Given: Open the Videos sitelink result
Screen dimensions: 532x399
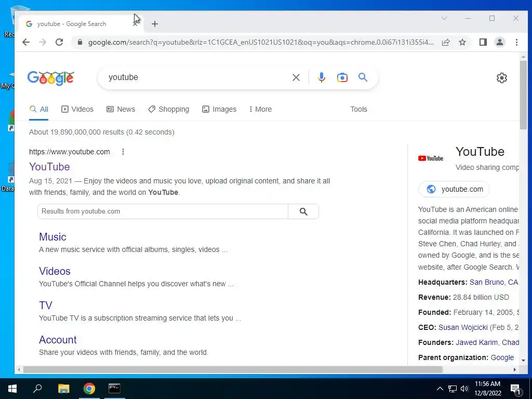Looking at the screenshot, I should tap(55, 271).
